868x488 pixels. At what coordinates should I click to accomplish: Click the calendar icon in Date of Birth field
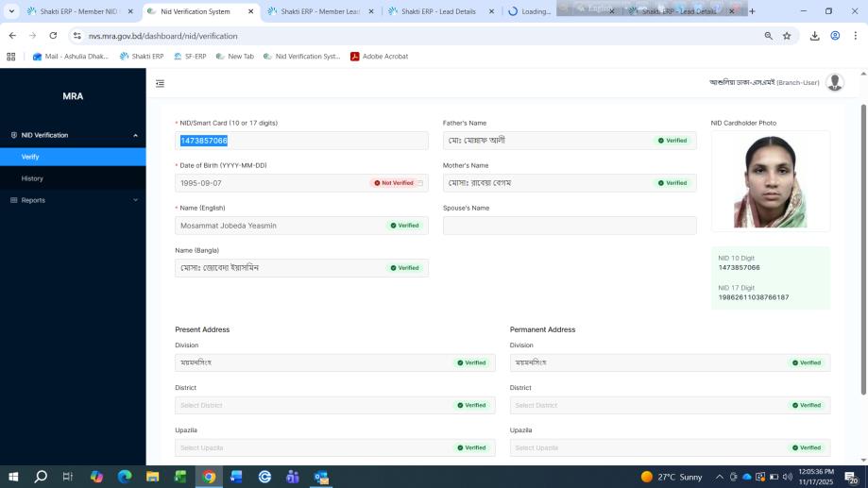[420, 183]
